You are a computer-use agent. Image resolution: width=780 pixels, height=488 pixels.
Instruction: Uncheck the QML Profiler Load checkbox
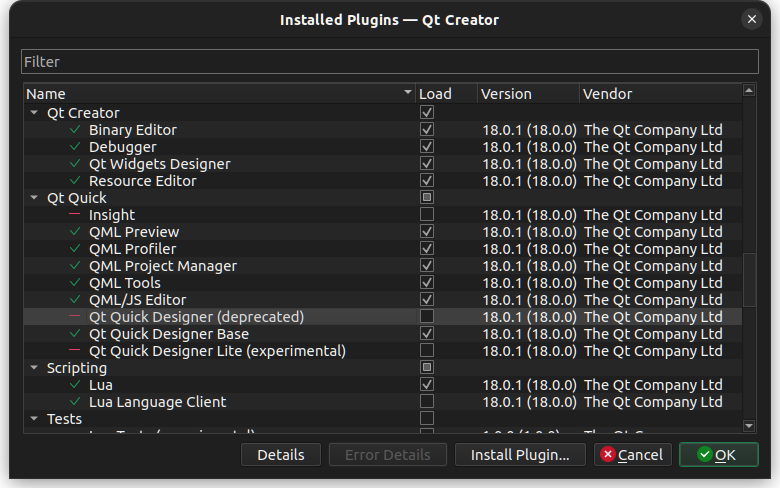(x=427, y=248)
